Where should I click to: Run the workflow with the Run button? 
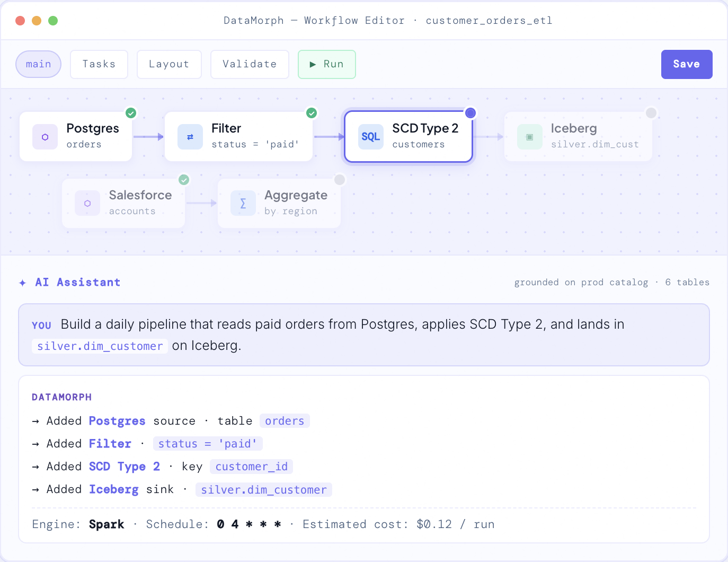(x=327, y=64)
